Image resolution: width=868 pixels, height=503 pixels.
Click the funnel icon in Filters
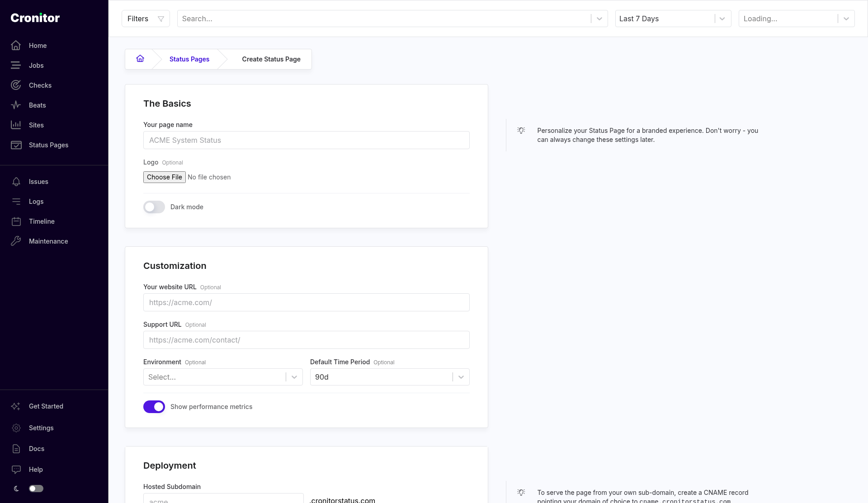coord(160,19)
